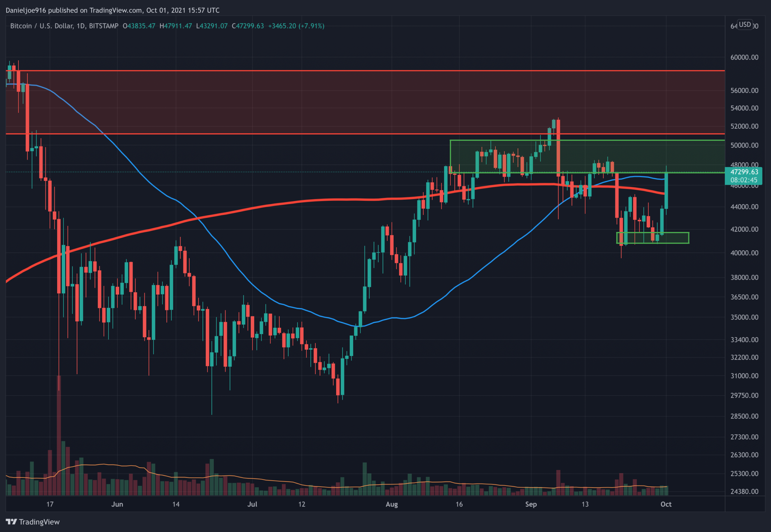Click the Jun date label on time axis
Viewport: 771px width, 532px height.
coord(117,504)
